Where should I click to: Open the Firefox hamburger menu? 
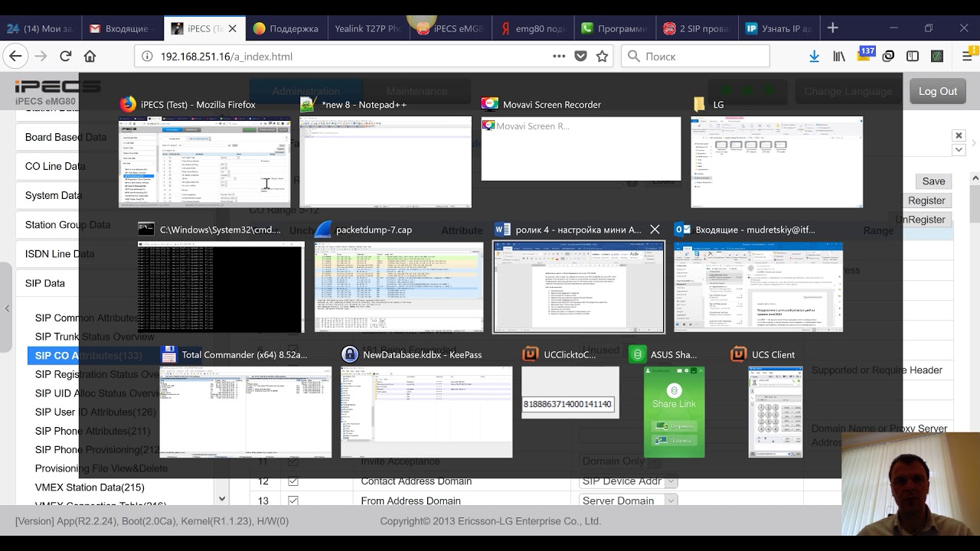tap(968, 56)
